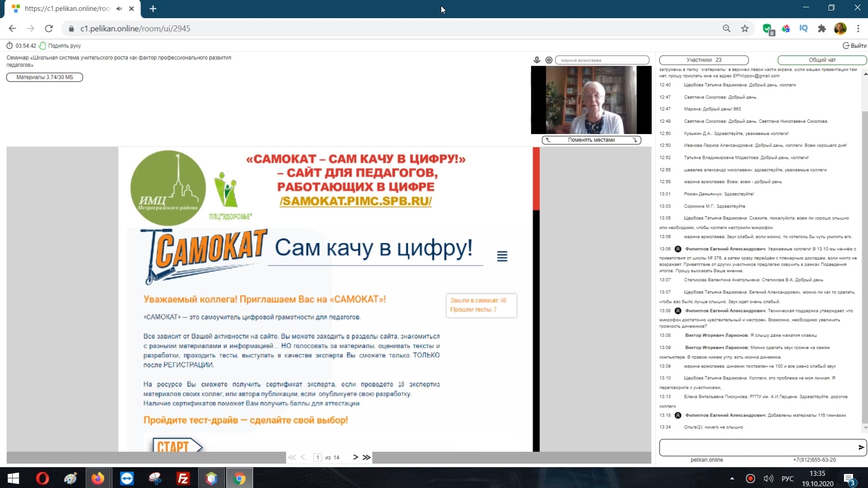Open Firefox from the taskbar
This screenshot has height=488, width=868.
click(98, 478)
